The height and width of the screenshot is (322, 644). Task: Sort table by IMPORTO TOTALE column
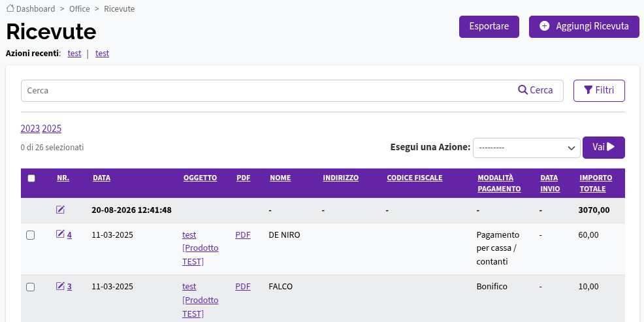click(596, 183)
